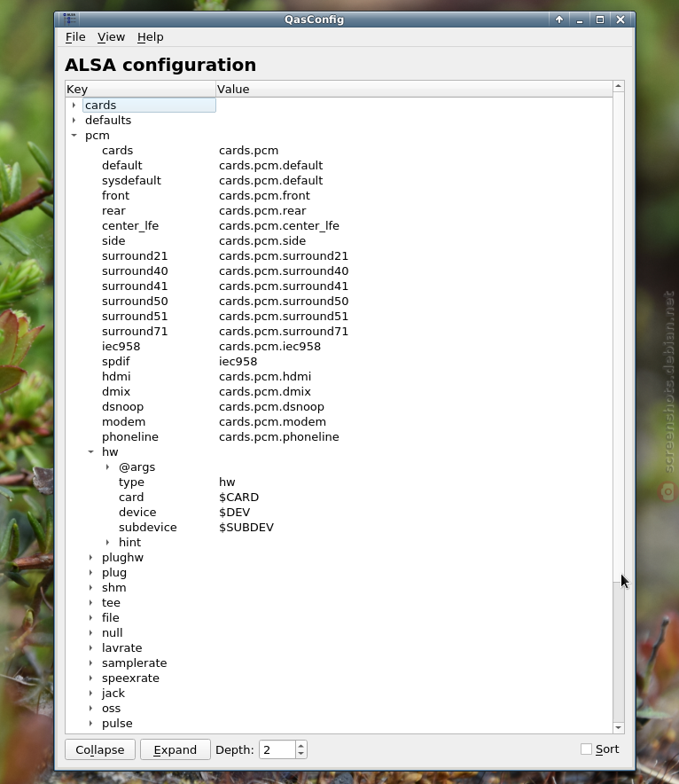Select the iec958 key row
Image resolution: width=679 pixels, height=784 pixels.
tap(121, 347)
